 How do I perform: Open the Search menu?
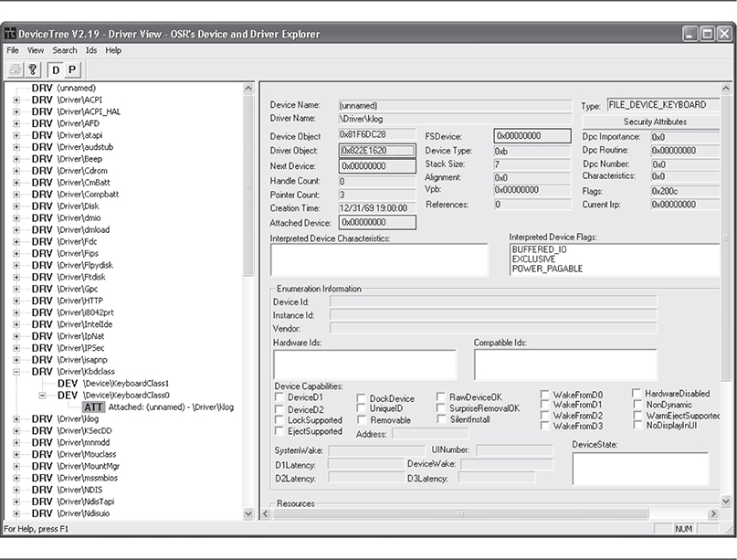[x=64, y=50]
